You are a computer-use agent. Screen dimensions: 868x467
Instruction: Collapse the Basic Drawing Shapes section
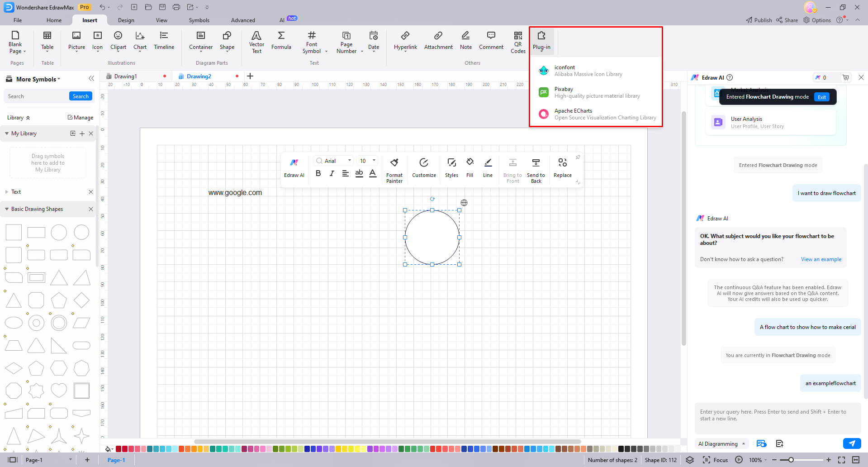click(x=7, y=209)
